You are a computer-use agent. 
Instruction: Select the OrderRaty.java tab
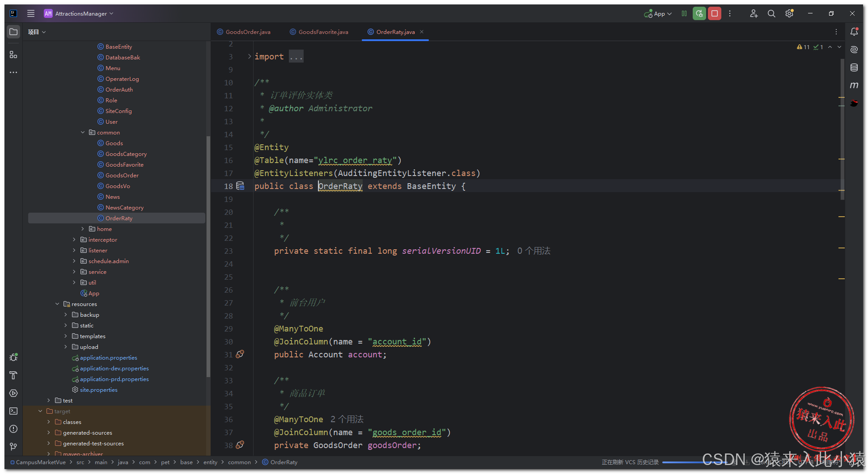tap(395, 32)
